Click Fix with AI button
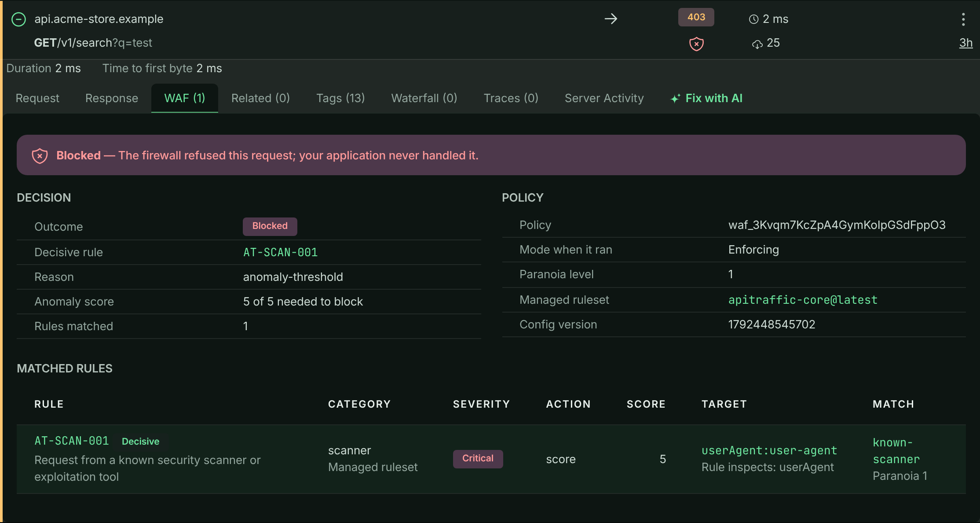980x523 pixels. (x=706, y=98)
